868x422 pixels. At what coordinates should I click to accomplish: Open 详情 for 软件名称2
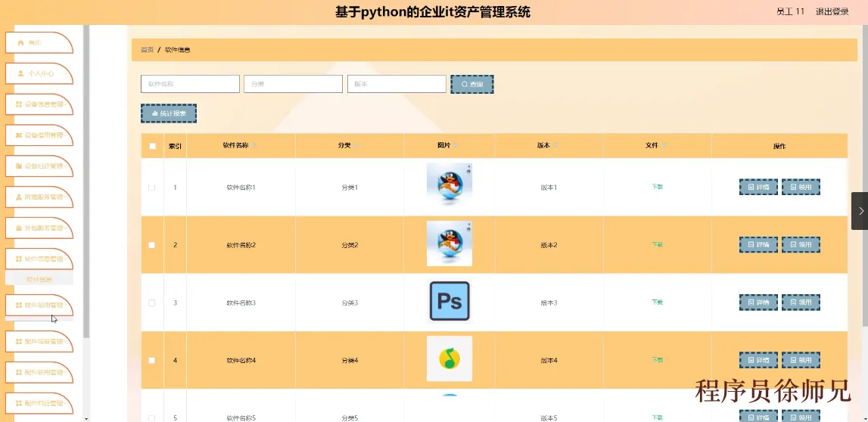tap(758, 244)
